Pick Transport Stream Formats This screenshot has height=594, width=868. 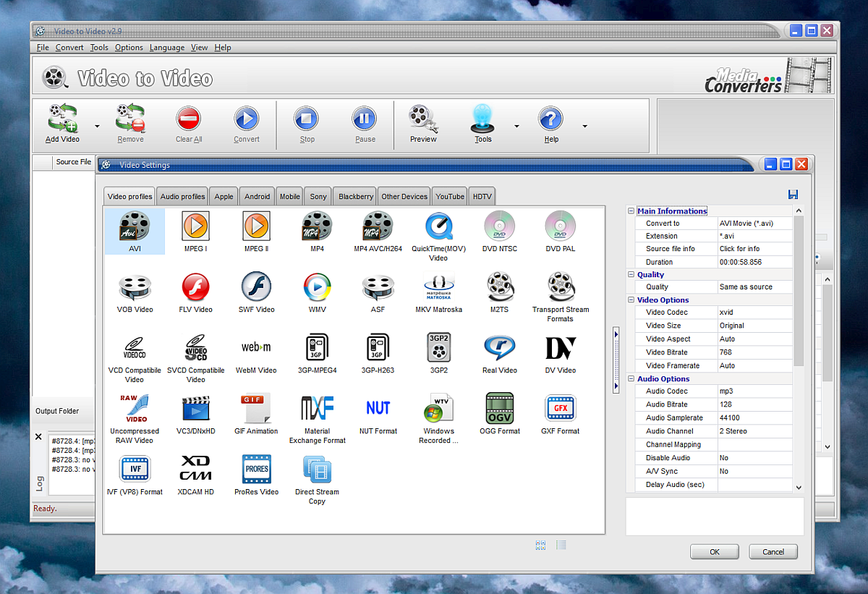[x=560, y=297]
